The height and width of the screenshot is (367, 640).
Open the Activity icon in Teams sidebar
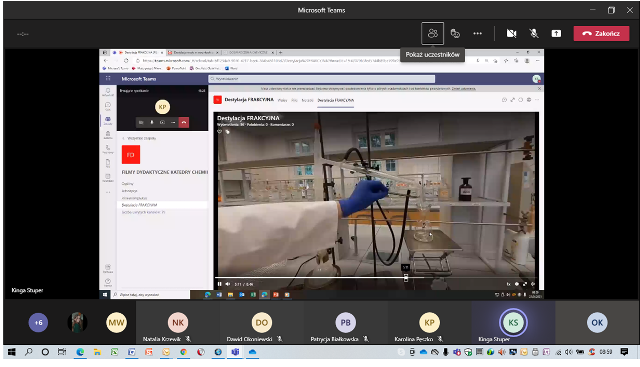(108, 92)
